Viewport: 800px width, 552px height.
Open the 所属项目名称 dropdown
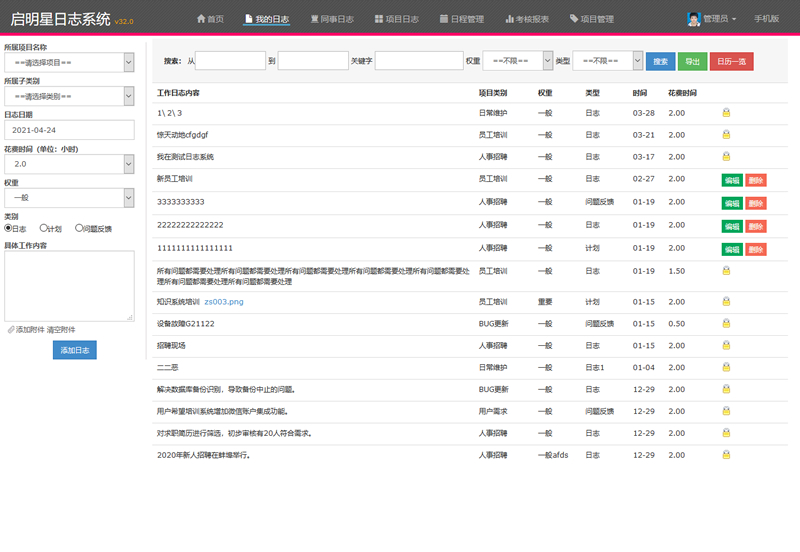68,63
